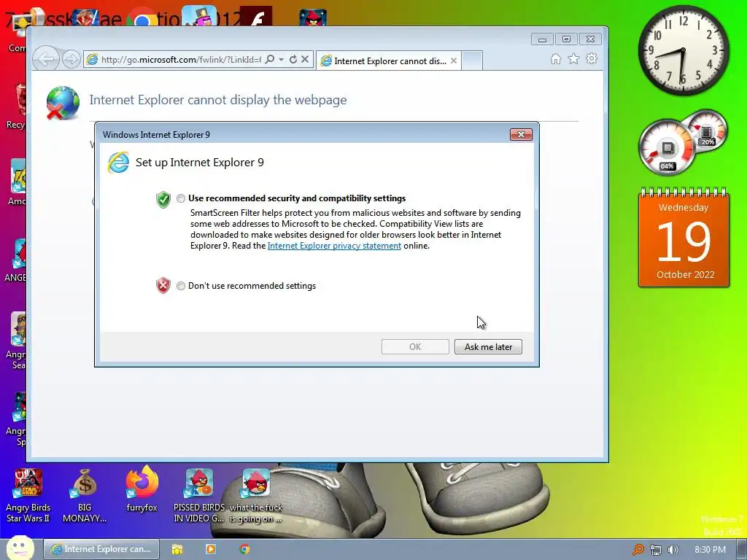The width and height of the screenshot is (747, 560).
Task: Click the Wednesday 19 calendar gadget
Action: click(684, 238)
